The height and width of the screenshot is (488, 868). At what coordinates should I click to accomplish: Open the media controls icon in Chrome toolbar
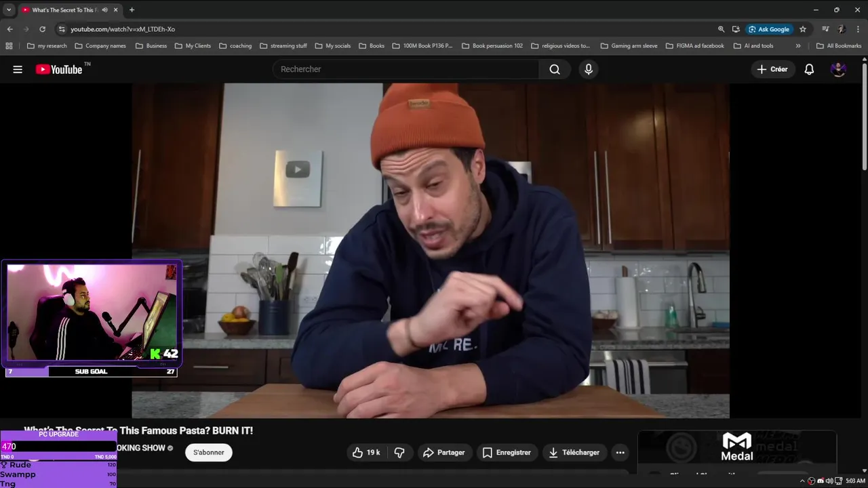point(825,29)
